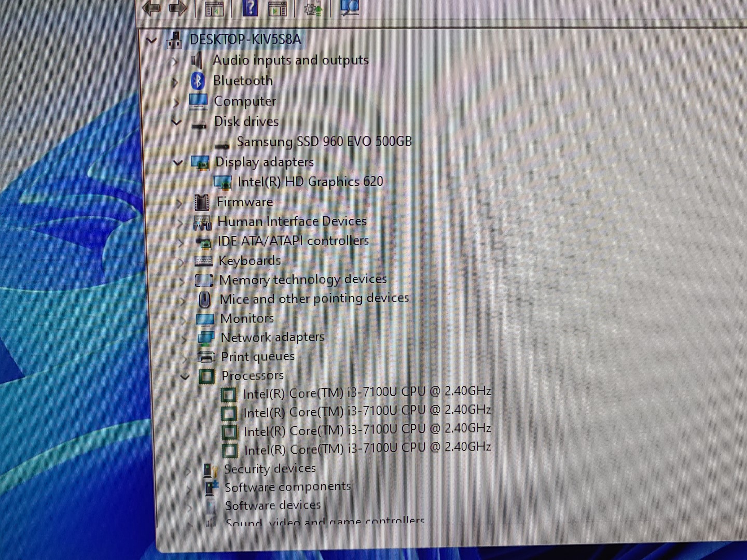Click the Firmware chip icon
The width and height of the screenshot is (747, 560).
(201, 202)
